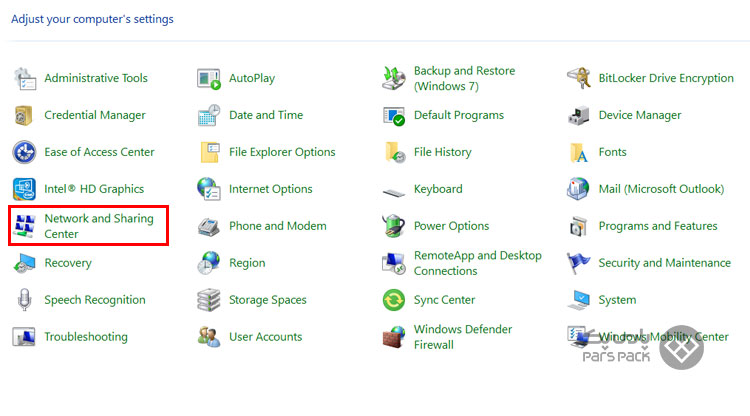This screenshot has width=750, height=416.
Task: Open the Sync Center link
Action: (x=444, y=300)
